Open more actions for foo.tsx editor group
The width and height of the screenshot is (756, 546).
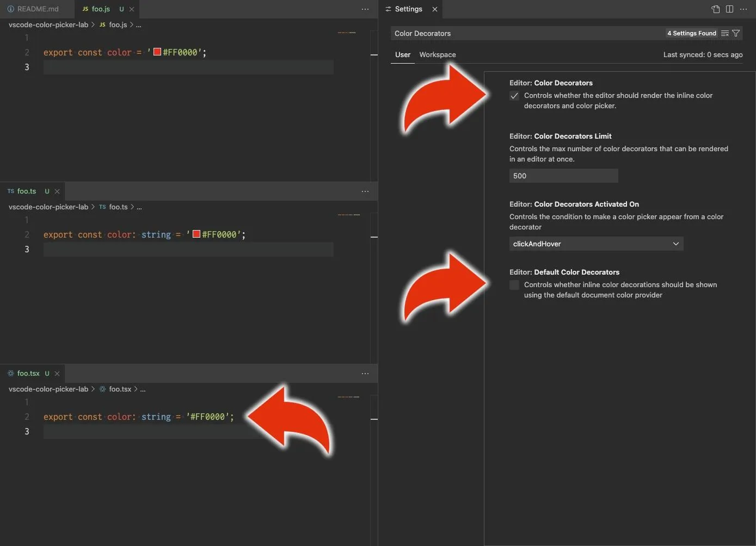[365, 374]
